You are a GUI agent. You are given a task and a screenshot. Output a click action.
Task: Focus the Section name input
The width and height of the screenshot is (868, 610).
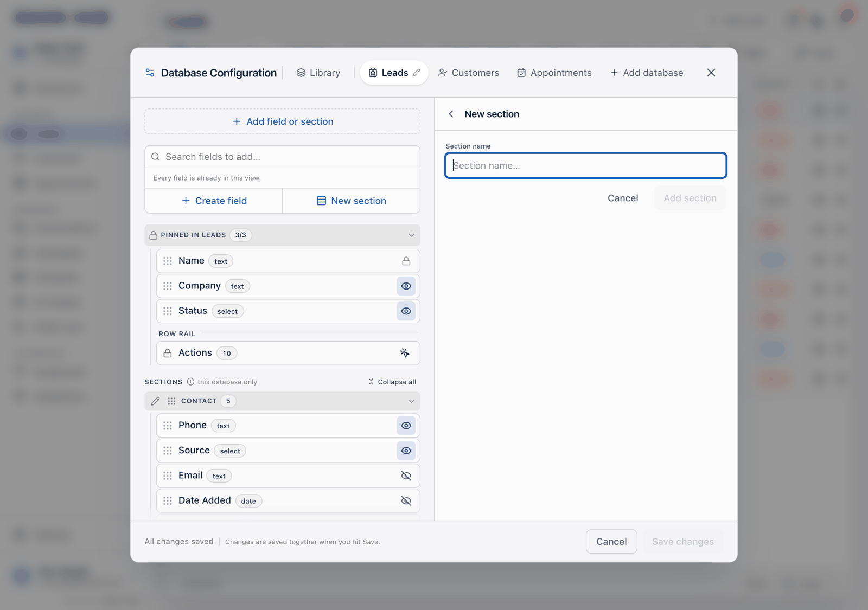tap(586, 165)
